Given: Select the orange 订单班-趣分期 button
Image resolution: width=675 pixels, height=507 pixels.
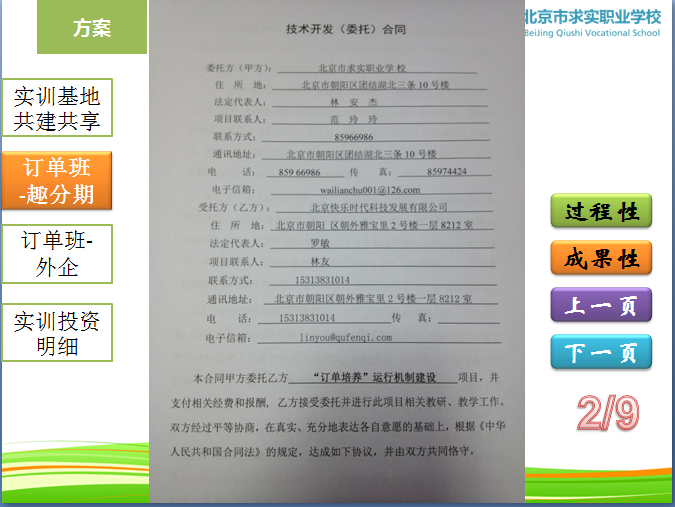Looking at the screenshot, I should [57, 180].
